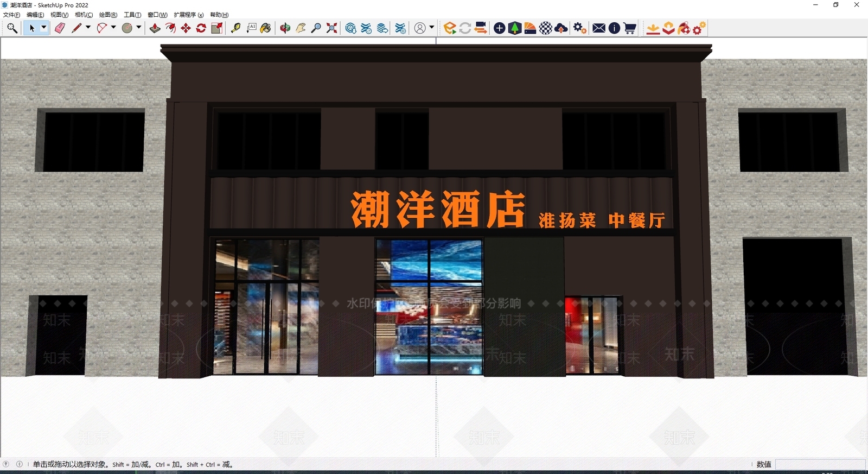
Task: Click the 数值 measurements input box
Action: click(x=820, y=464)
